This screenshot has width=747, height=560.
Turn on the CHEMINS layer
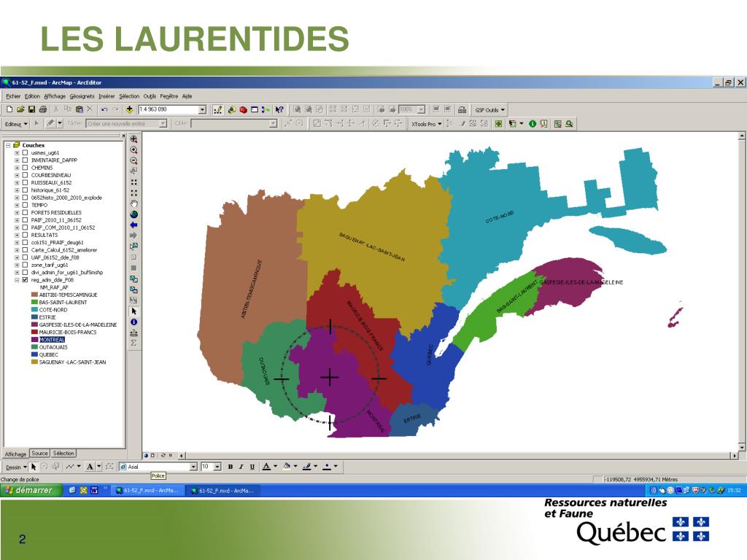point(26,168)
